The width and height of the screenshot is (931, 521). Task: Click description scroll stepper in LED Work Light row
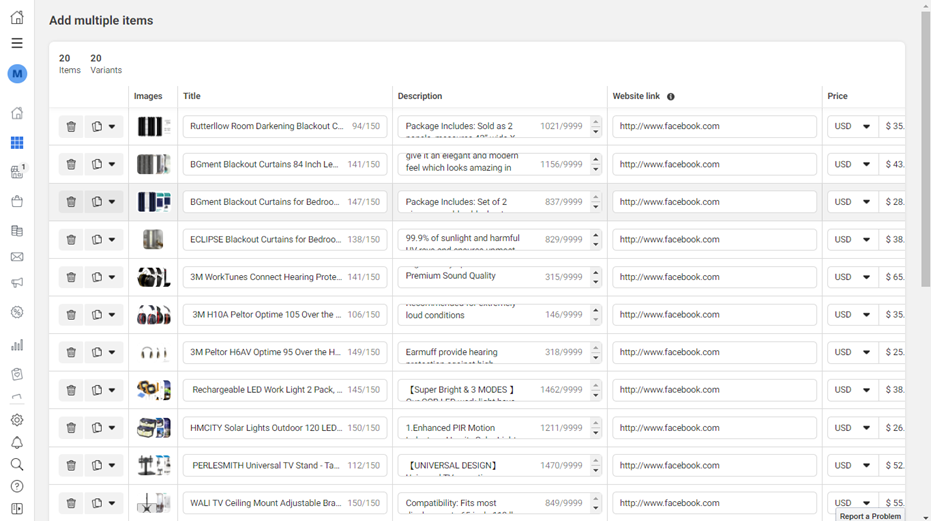596,390
